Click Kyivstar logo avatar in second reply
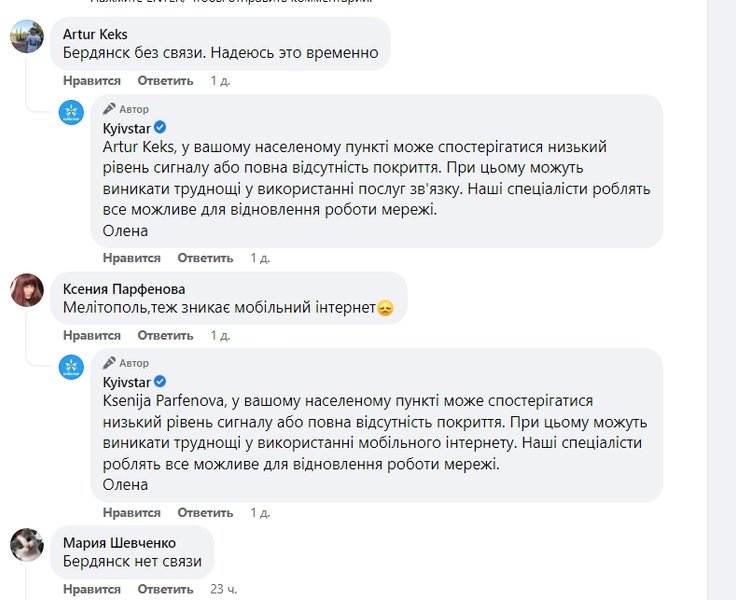 tap(71, 366)
